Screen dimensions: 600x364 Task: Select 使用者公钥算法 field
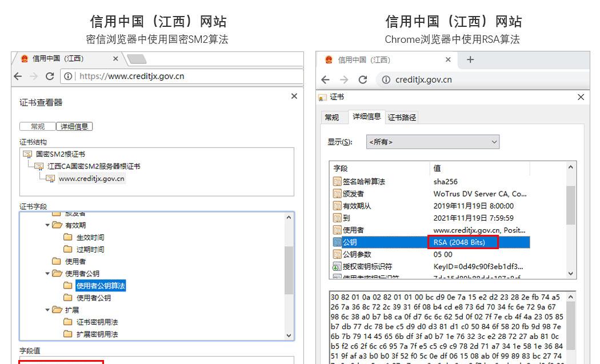(x=101, y=286)
